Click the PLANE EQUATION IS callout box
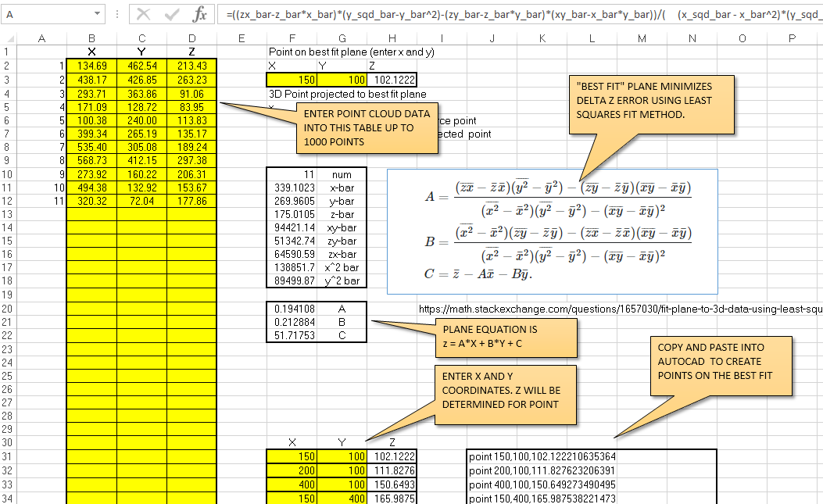This screenshot has height=504, width=823. (506, 338)
